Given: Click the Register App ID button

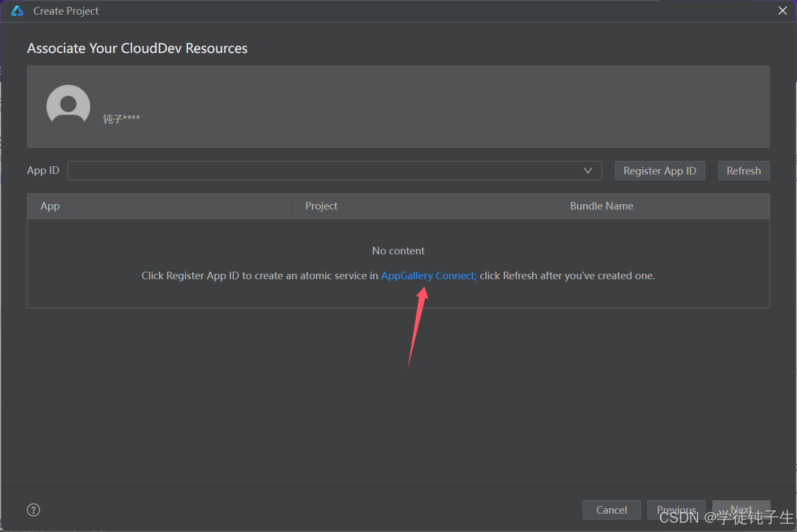Looking at the screenshot, I should tap(660, 171).
